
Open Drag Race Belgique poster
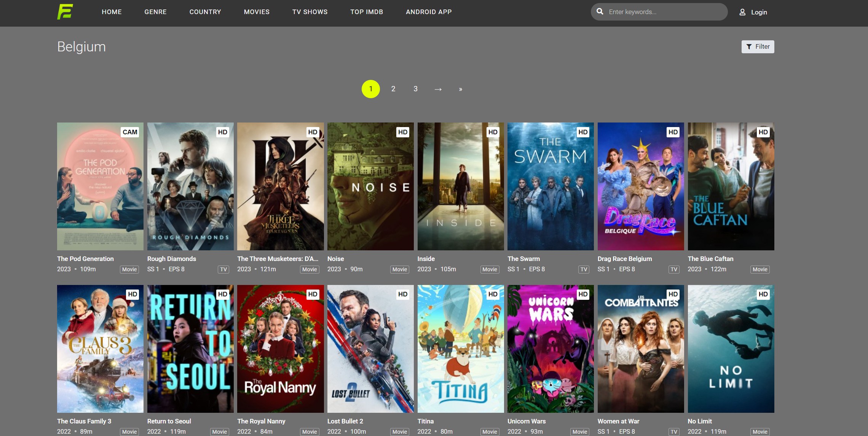point(641,186)
